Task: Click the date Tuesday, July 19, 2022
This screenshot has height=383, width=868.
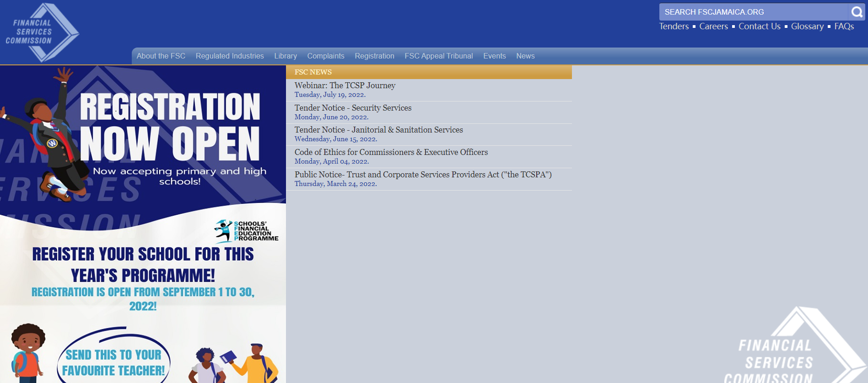Action: tap(330, 95)
